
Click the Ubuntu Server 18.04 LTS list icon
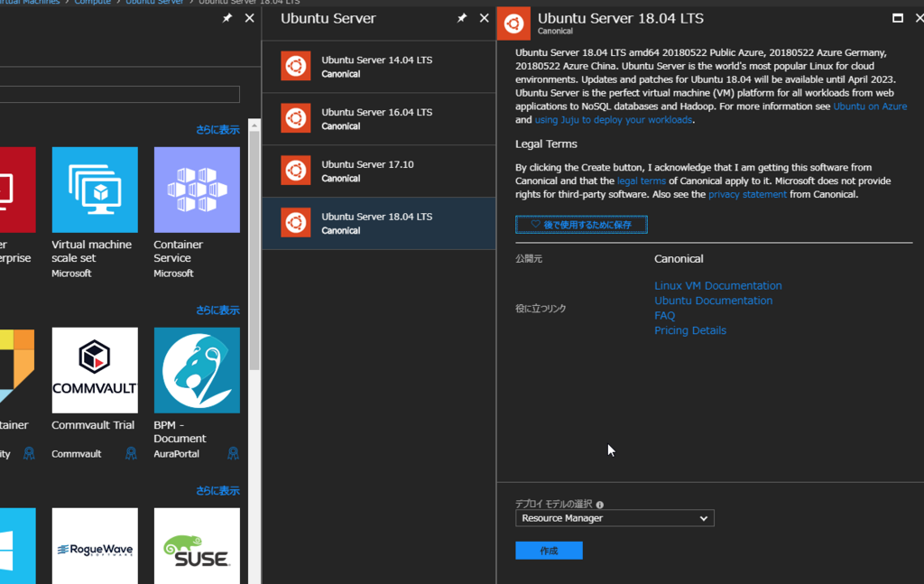[x=295, y=223]
